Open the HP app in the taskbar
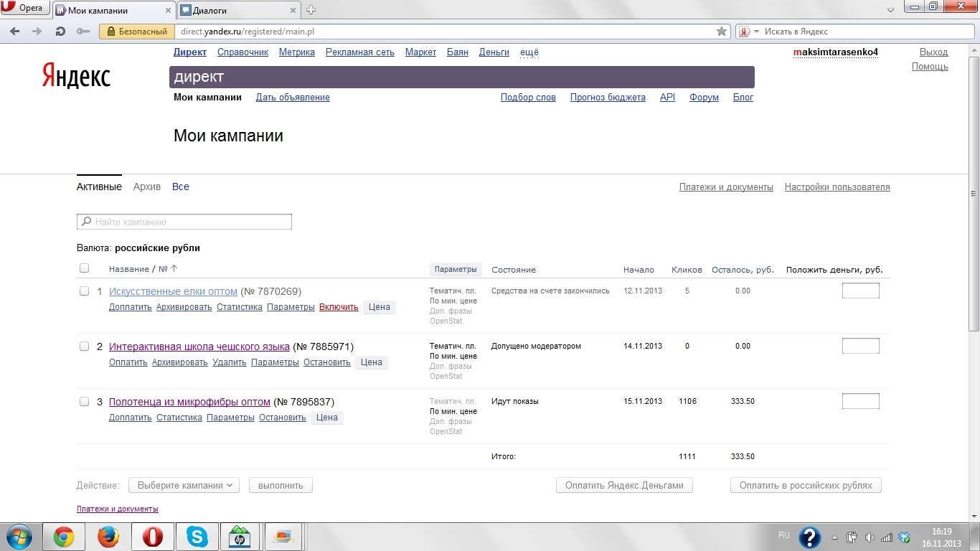 240,537
